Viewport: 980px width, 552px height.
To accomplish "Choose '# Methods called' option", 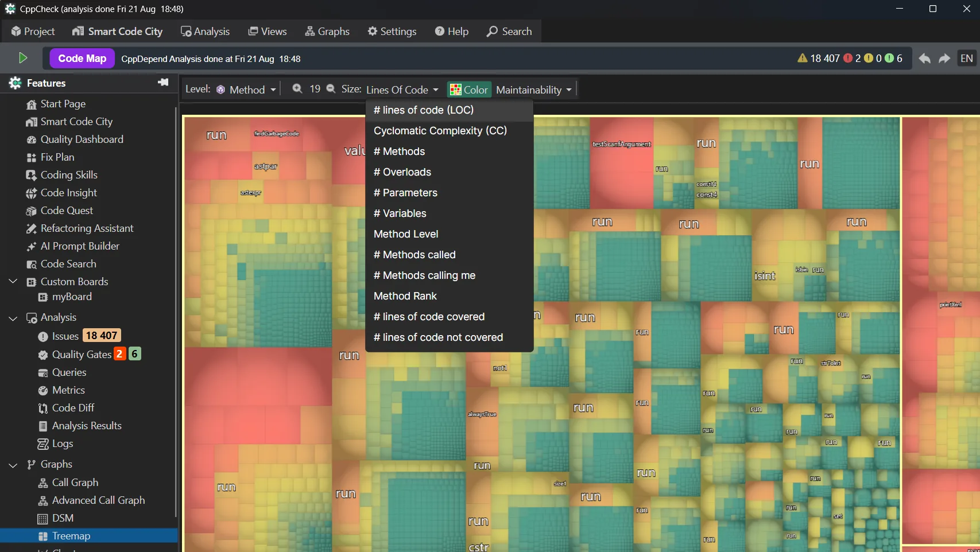I will pyautogui.click(x=450, y=255).
